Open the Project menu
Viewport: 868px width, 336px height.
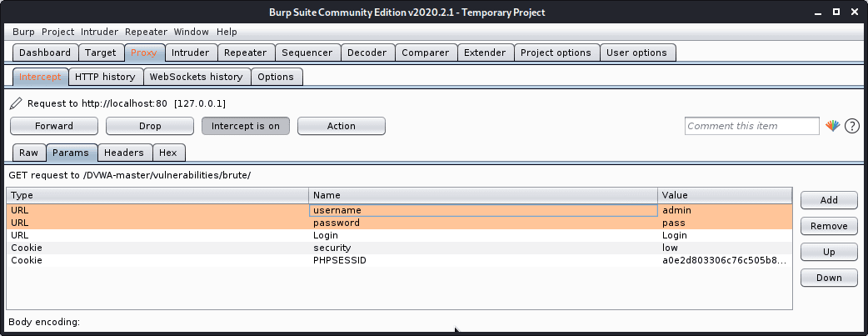[x=57, y=32]
